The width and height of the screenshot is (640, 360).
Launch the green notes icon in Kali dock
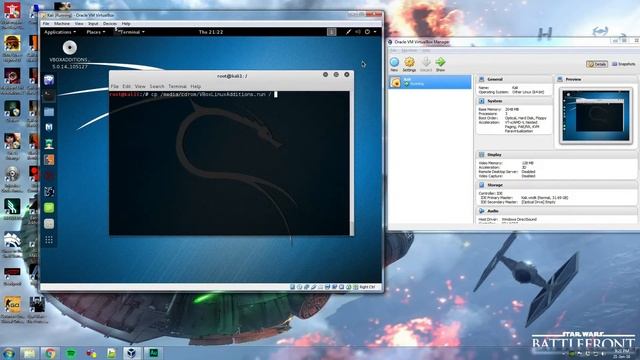(49, 208)
